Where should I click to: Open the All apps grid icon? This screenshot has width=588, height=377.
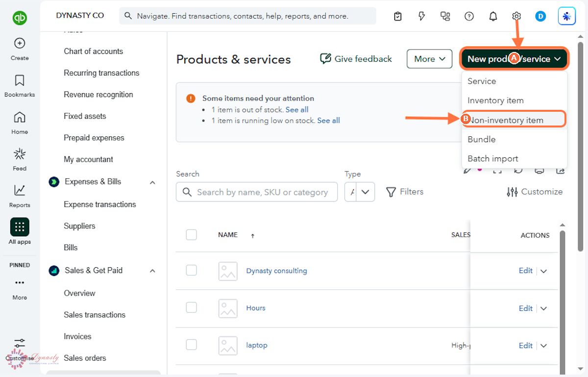click(x=20, y=227)
